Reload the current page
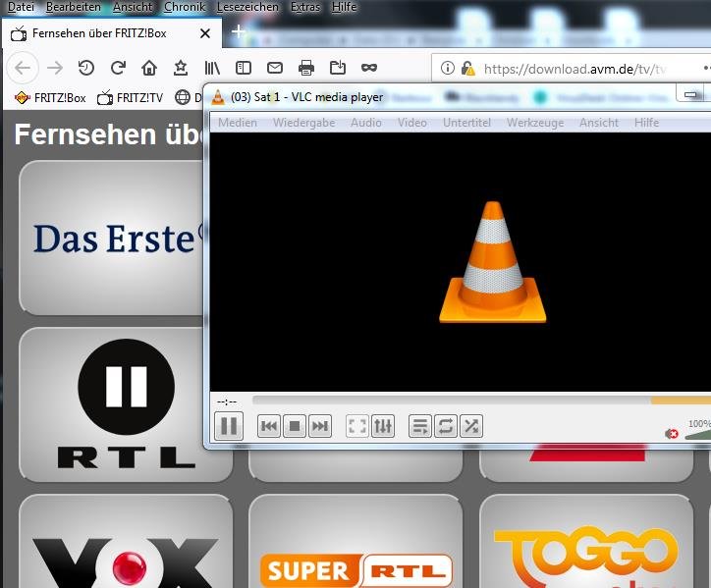 (118, 68)
